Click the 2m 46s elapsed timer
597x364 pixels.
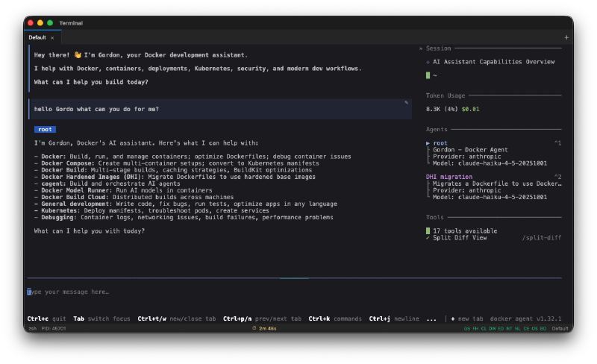click(x=268, y=328)
